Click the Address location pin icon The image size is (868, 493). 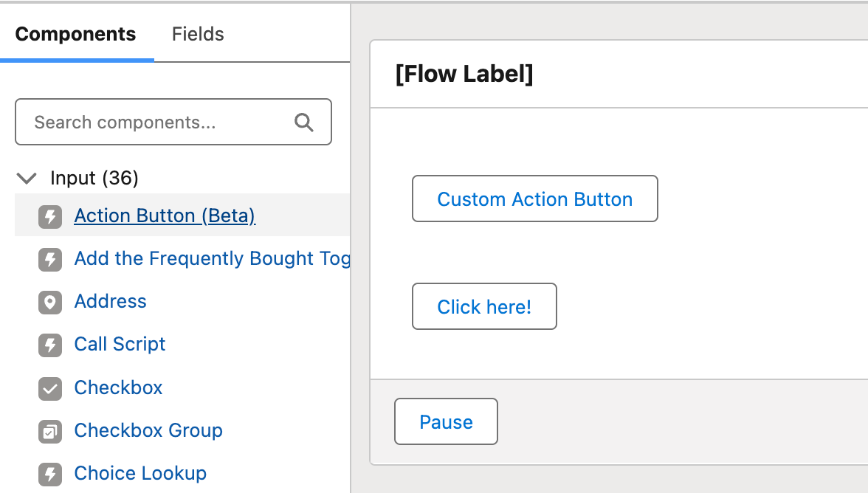click(x=50, y=302)
